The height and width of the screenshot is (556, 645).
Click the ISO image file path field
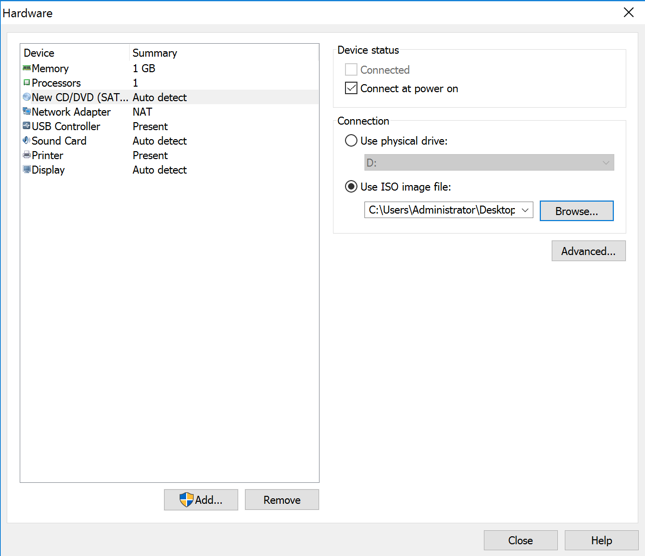pos(441,211)
